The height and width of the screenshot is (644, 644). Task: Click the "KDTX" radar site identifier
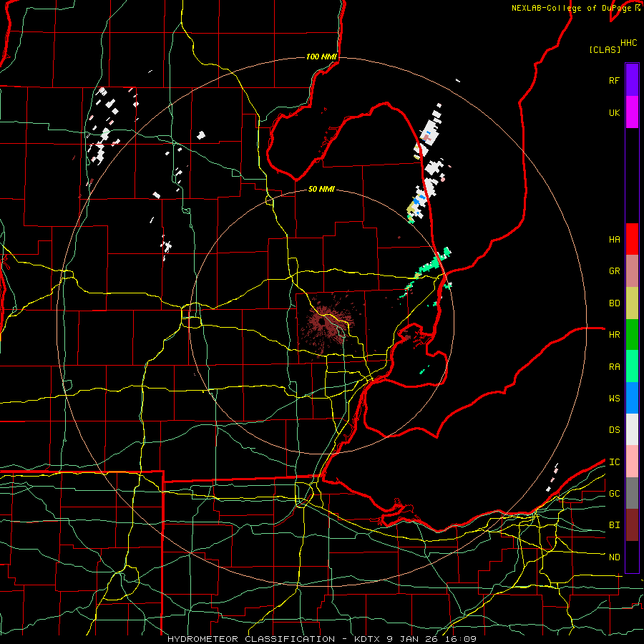[368, 639]
